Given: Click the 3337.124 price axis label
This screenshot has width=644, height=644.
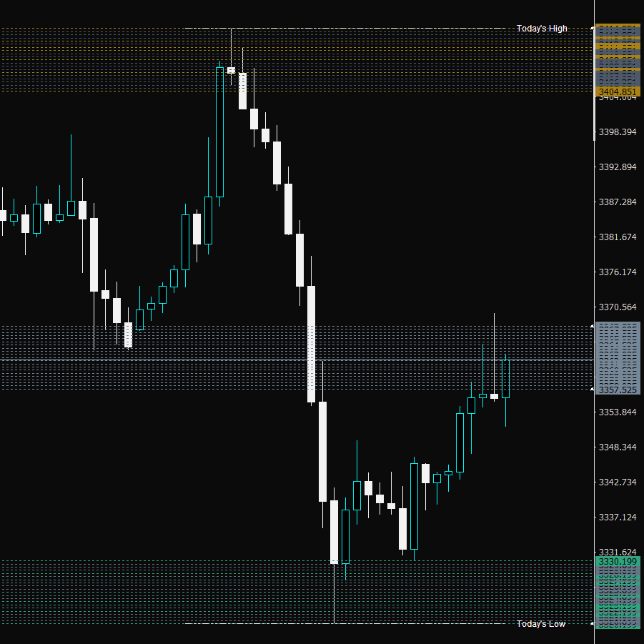Looking at the screenshot, I should click(617, 517).
